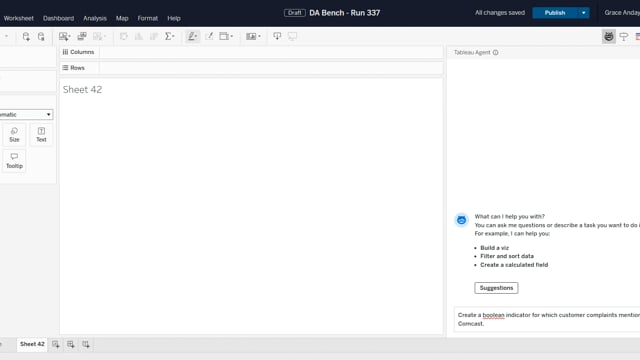
Task: Open the Dashboard menu
Action: [x=58, y=18]
